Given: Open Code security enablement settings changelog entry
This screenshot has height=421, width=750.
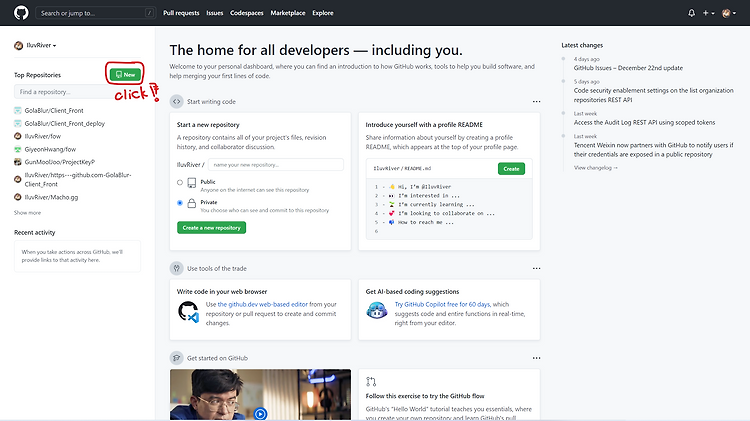Looking at the screenshot, I should point(653,95).
